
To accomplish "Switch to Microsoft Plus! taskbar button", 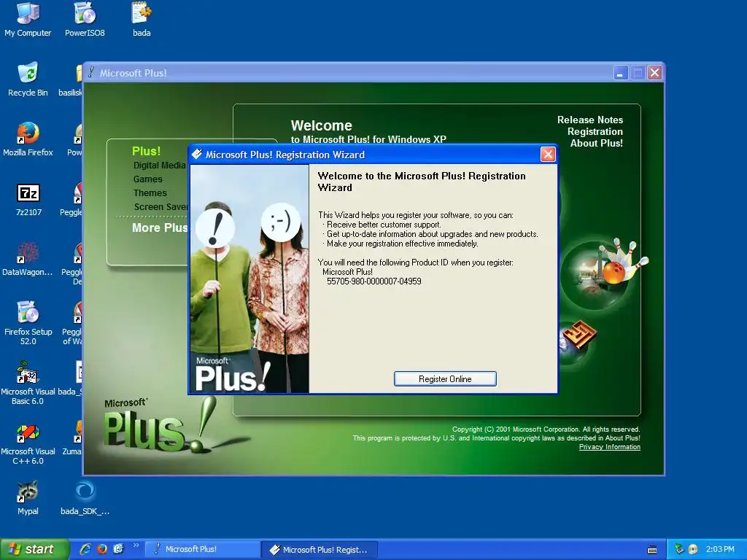I will [x=201, y=549].
